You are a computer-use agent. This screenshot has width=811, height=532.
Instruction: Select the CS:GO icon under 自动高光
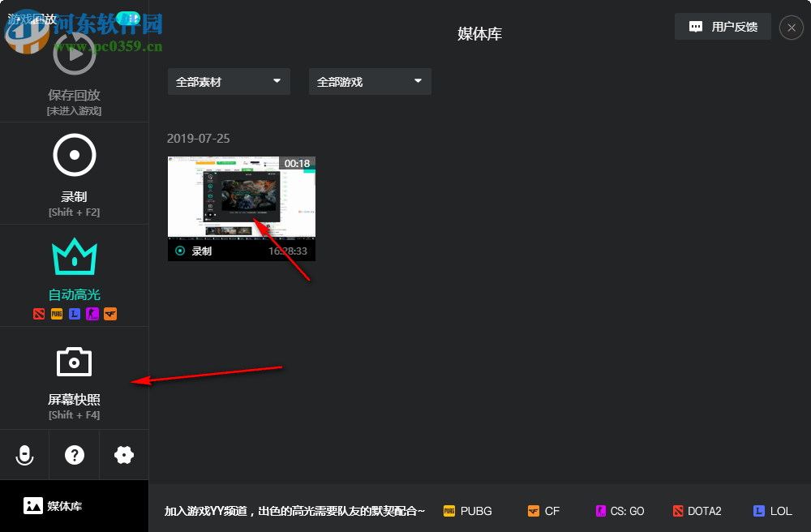point(92,314)
